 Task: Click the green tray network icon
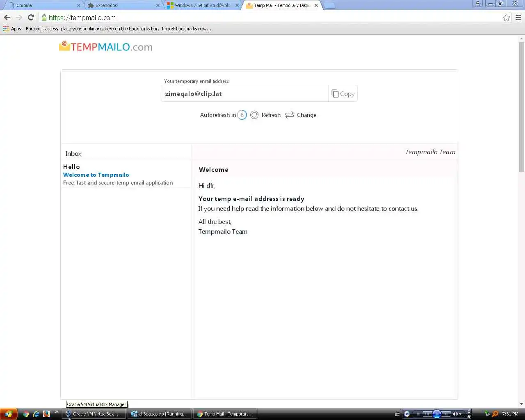[x=487, y=414]
